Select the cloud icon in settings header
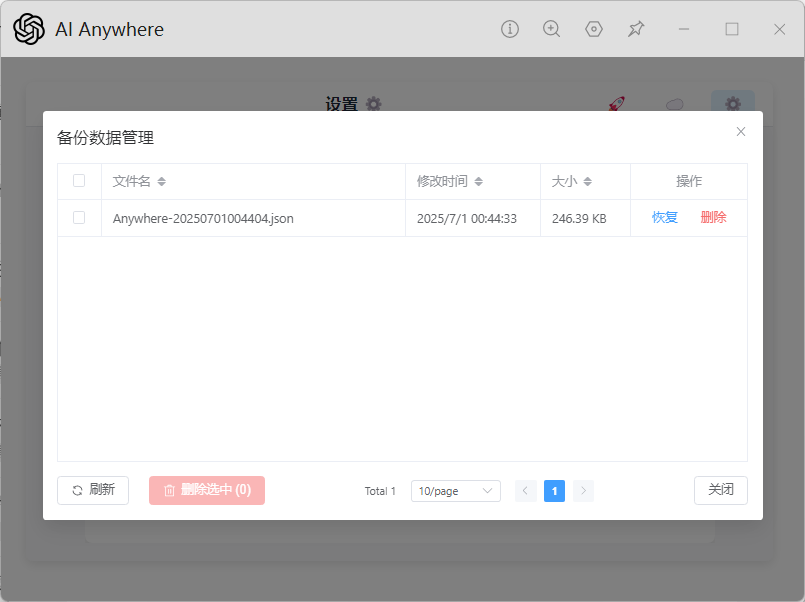 [675, 105]
